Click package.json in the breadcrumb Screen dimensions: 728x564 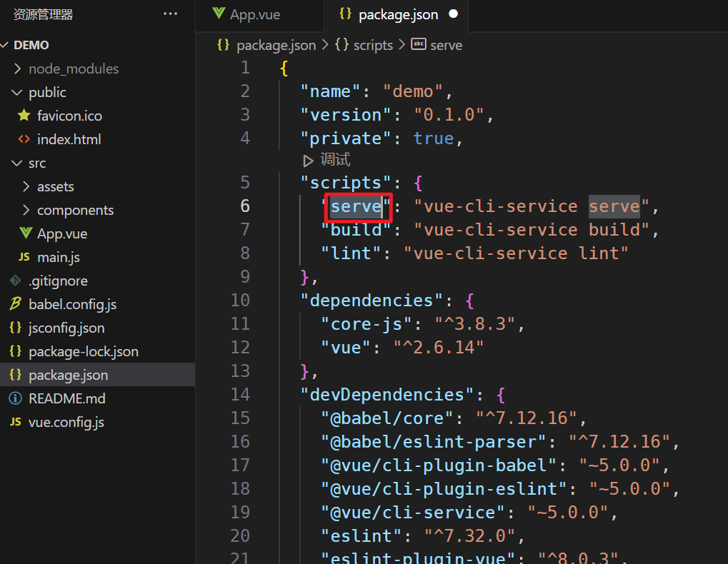276,46
